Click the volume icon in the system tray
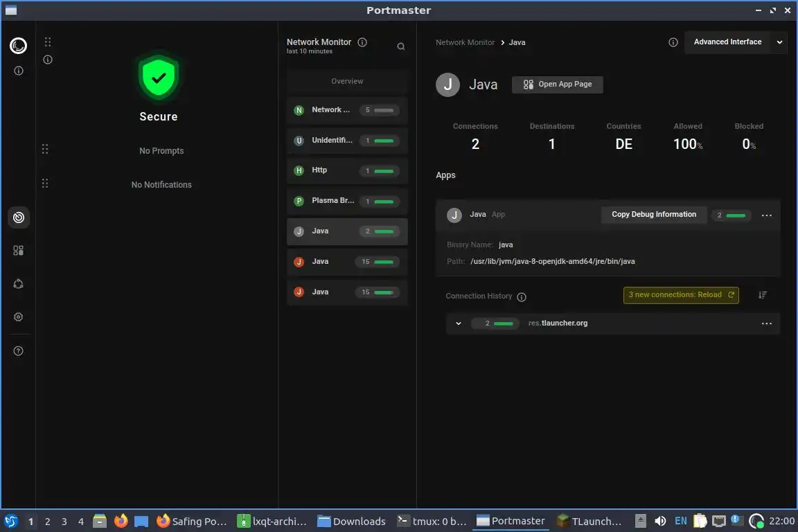 coord(660,522)
